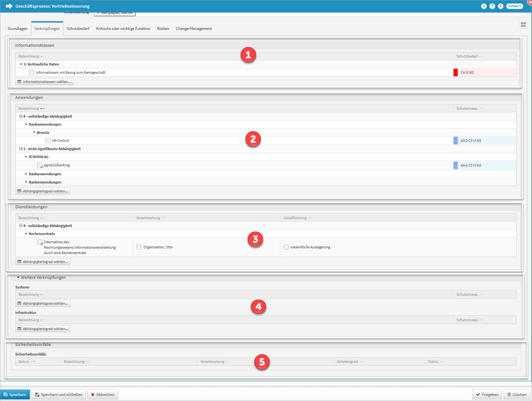Open the Extras dropdown menu
Screen dimensions: 532x401
click(514, 6)
